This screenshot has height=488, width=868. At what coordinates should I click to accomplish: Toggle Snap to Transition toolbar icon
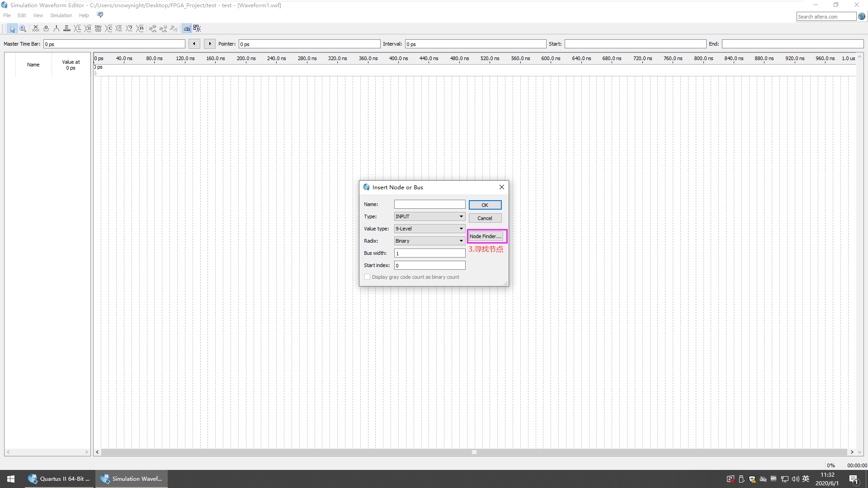(197, 28)
